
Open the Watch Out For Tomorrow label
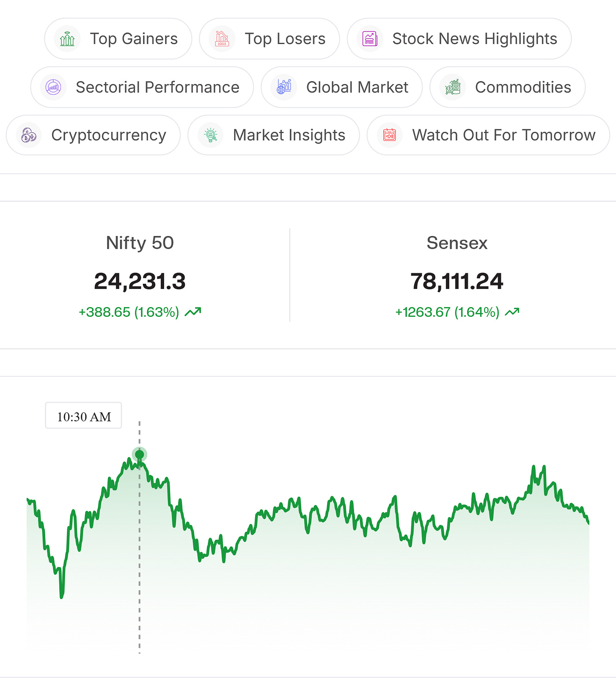click(504, 135)
